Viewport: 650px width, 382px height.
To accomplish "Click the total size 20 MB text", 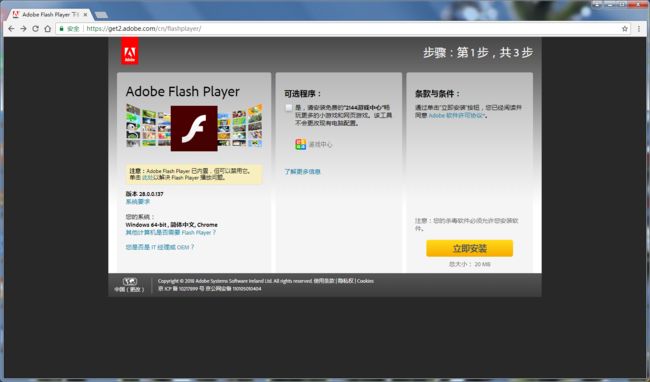I will 470,264.
